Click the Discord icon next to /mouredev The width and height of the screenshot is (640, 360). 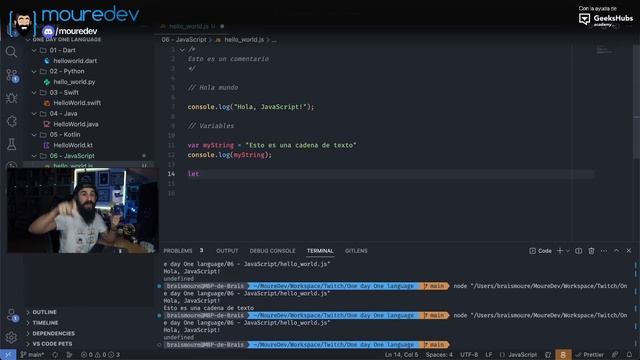coord(48,31)
